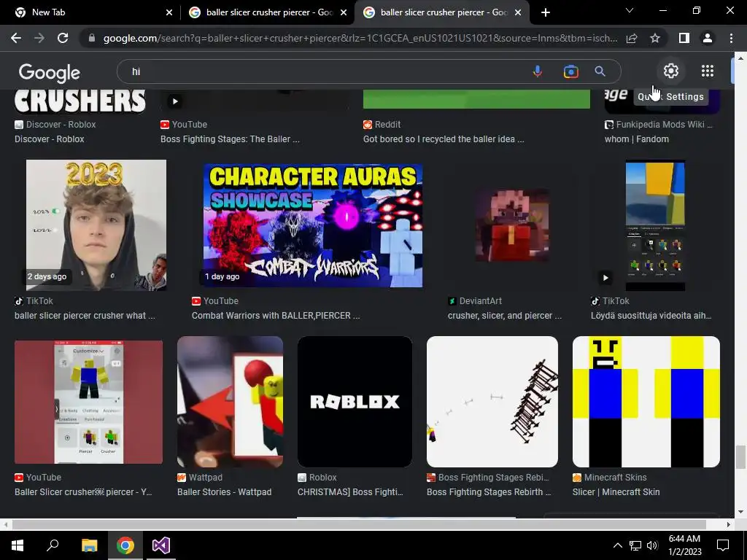Open the 2023 TikTok selfie thumbnail
The image size is (747, 560).
pos(96,225)
